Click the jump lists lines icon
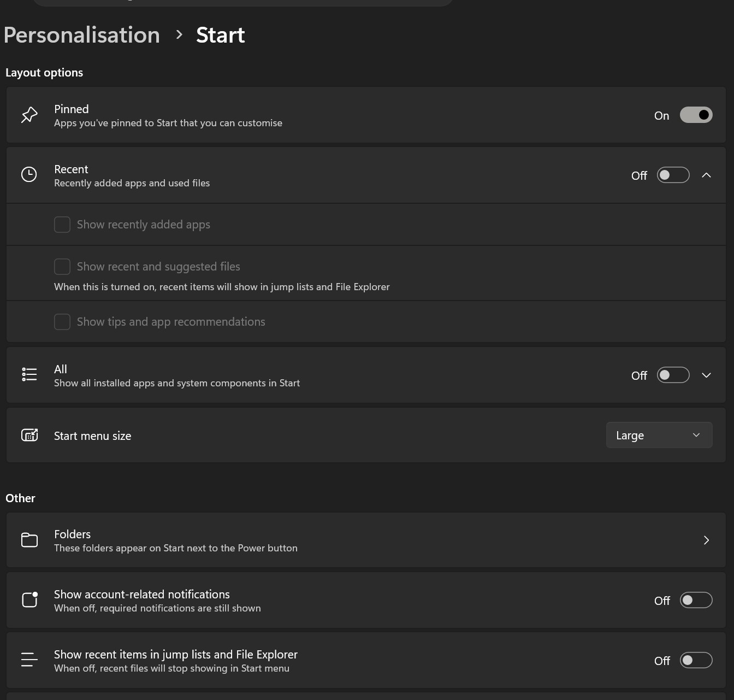 tap(29, 660)
